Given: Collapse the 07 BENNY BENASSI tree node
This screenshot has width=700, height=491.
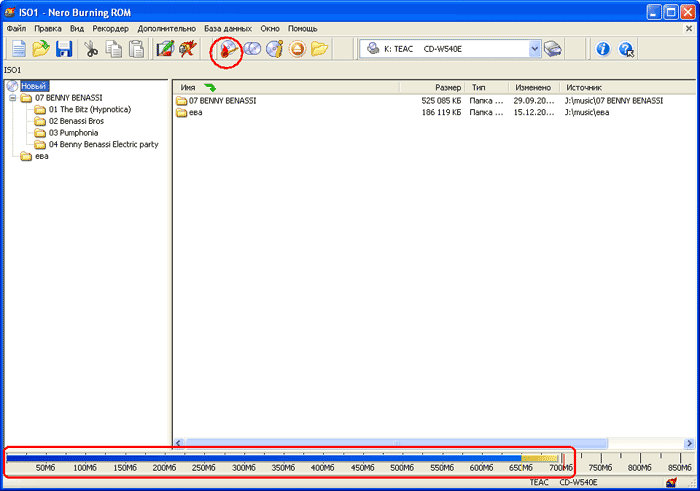Looking at the screenshot, I should coord(12,98).
